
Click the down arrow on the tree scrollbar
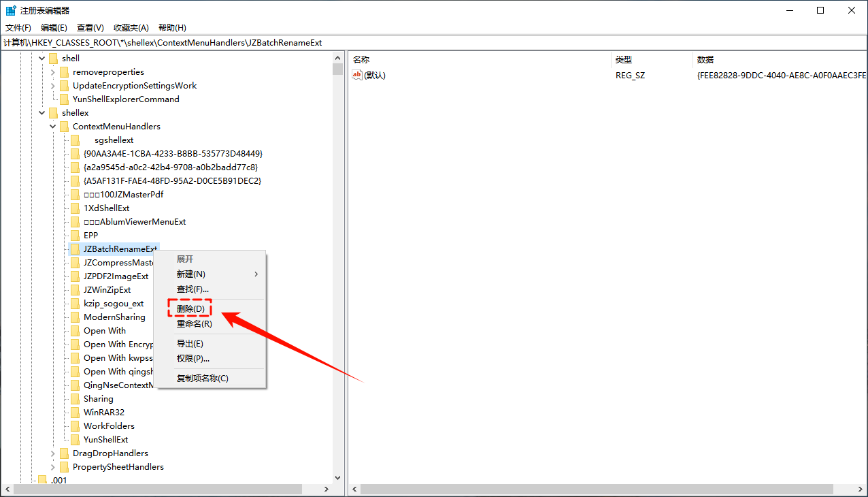click(338, 477)
